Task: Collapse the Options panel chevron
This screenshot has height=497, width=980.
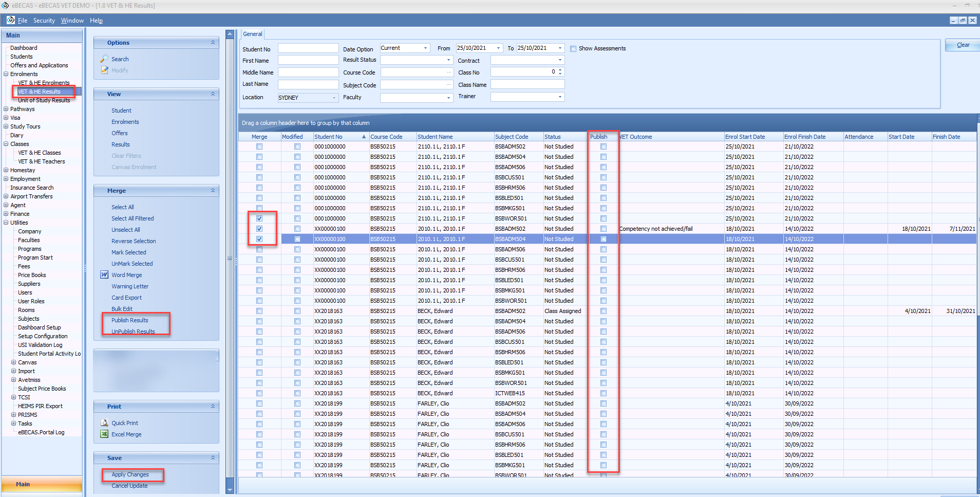Action: coord(213,43)
